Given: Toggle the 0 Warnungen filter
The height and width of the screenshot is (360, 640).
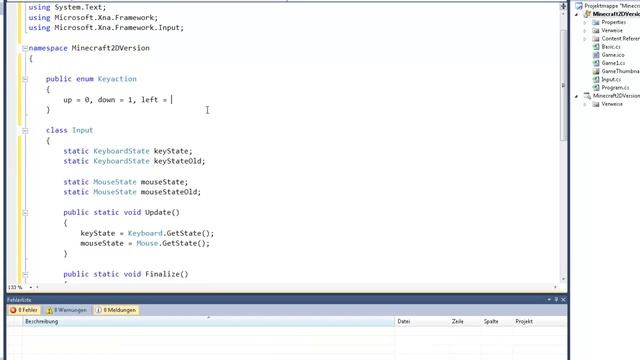Looking at the screenshot, I should 67,310.
